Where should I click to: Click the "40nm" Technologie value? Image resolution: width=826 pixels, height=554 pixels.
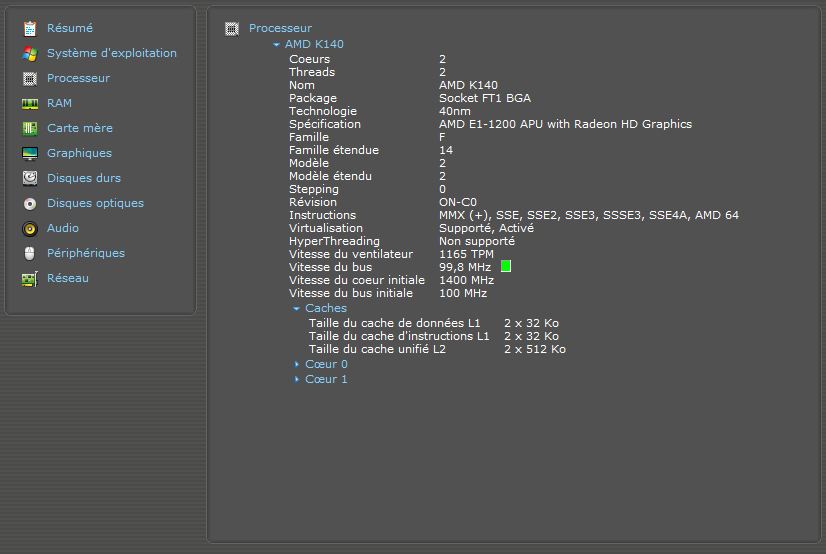[455, 111]
